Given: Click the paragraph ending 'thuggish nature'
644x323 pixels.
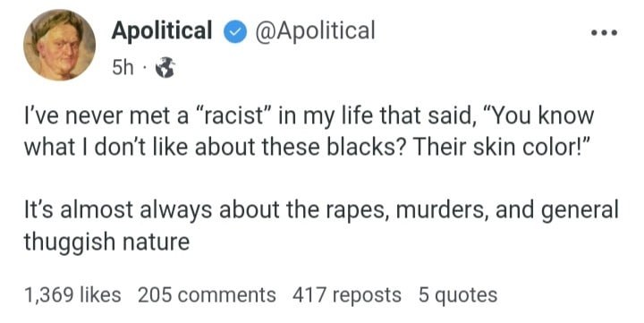Looking at the screenshot, I should pyautogui.click(x=321, y=225).
